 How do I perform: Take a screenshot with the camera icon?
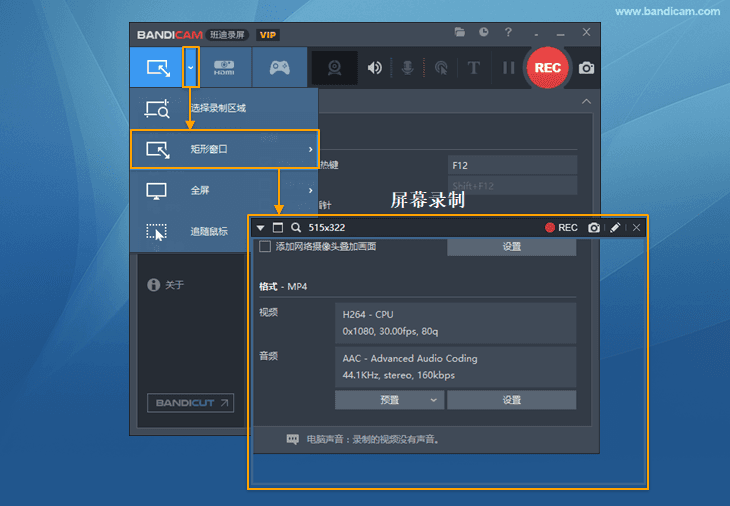pyautogui.click(x=586, y=68)
